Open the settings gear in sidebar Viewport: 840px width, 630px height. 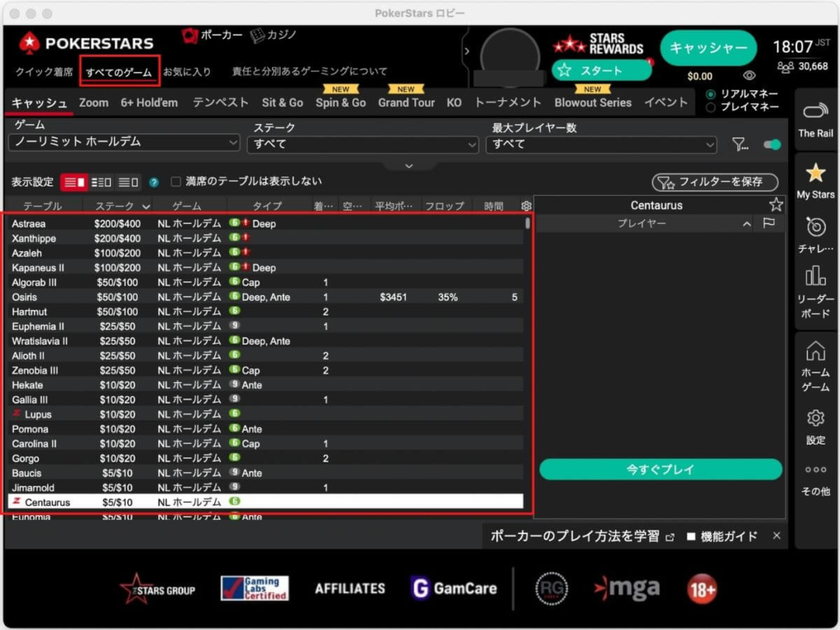tap(815, 418)
